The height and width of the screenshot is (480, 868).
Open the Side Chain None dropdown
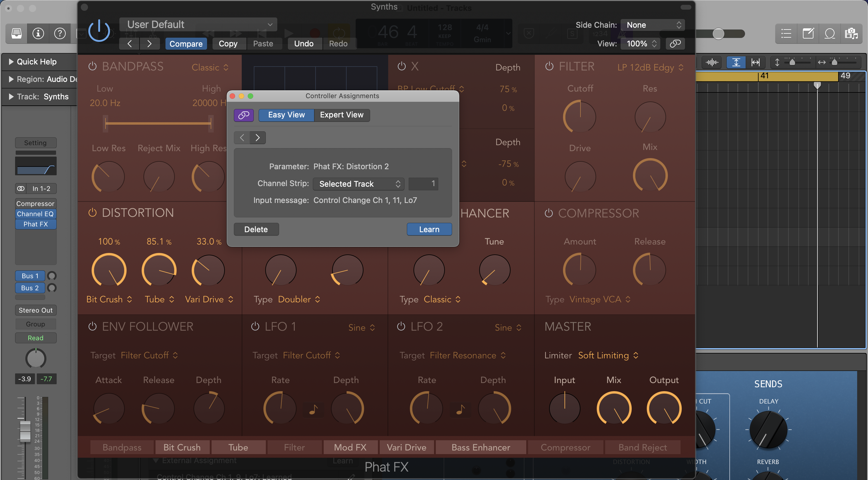tap(653, 25)
